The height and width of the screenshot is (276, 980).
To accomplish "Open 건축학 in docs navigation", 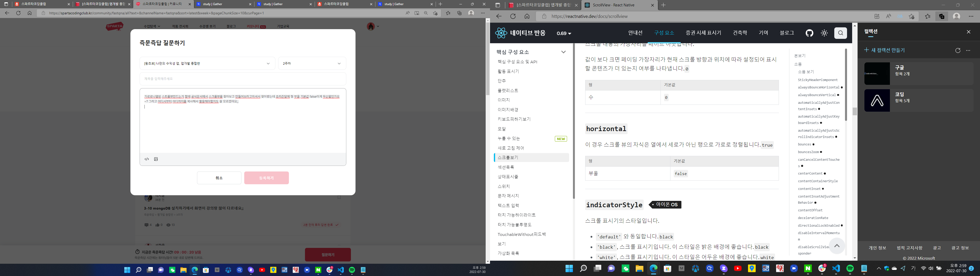I will pos(740,33).
